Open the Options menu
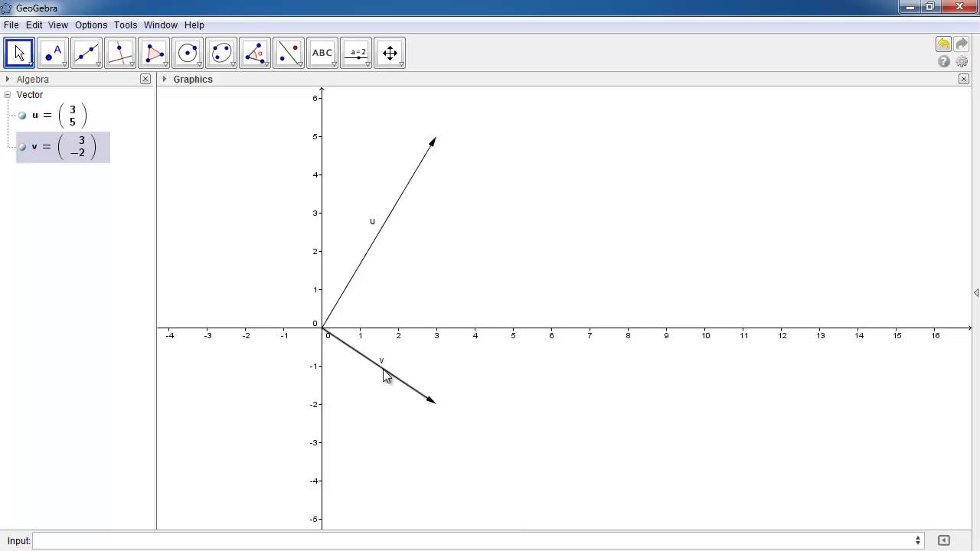This screenshot has width=980, height=551. [x=91, y=24]
